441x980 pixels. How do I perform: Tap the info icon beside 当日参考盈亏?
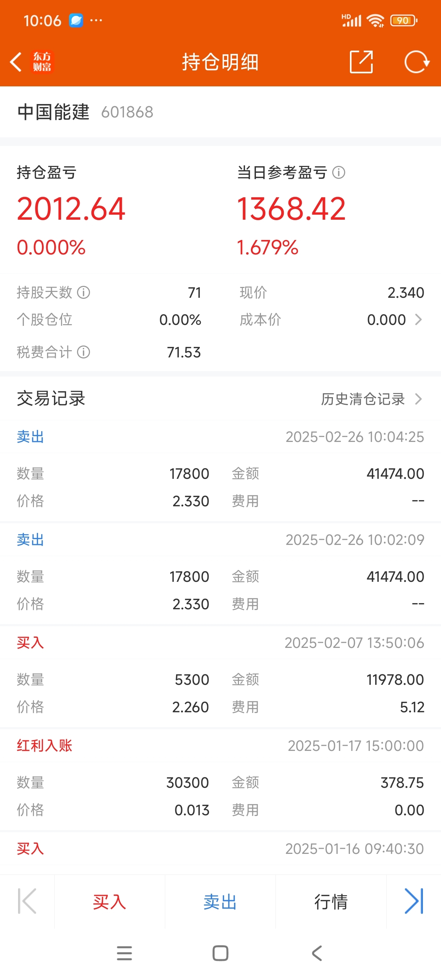click(x=339, y=173)
